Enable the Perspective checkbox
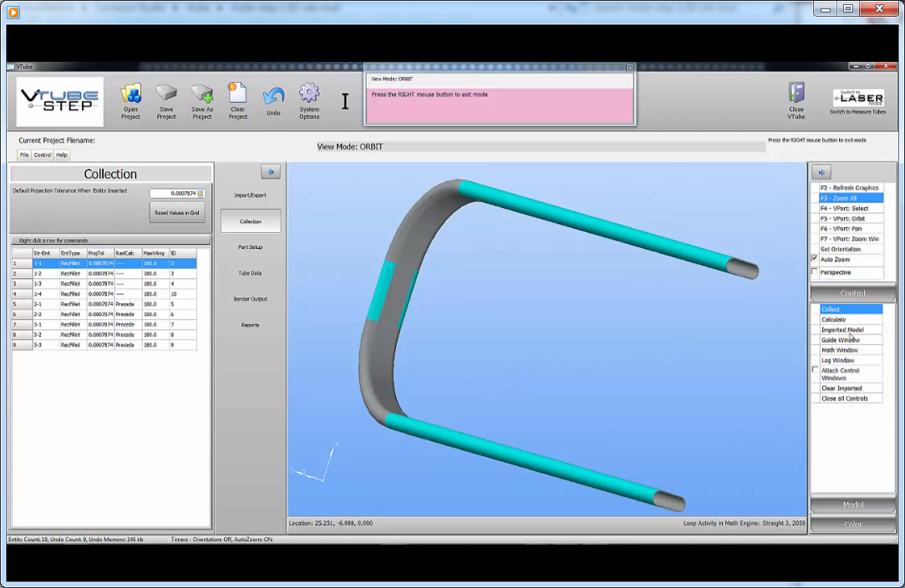This screenshot has height=588, width=905. click(x=816, y=272)
